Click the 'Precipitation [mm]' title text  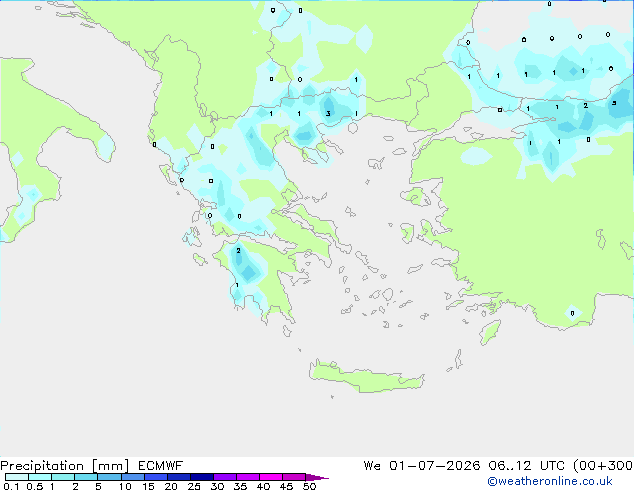[65, 465]
